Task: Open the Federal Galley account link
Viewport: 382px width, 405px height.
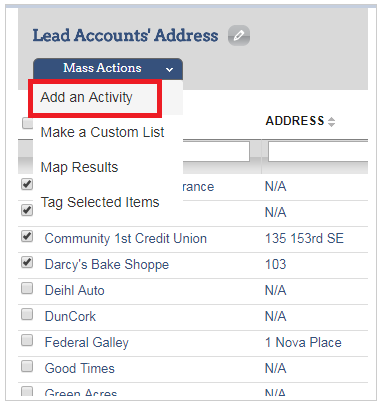Action: (87, 343)
